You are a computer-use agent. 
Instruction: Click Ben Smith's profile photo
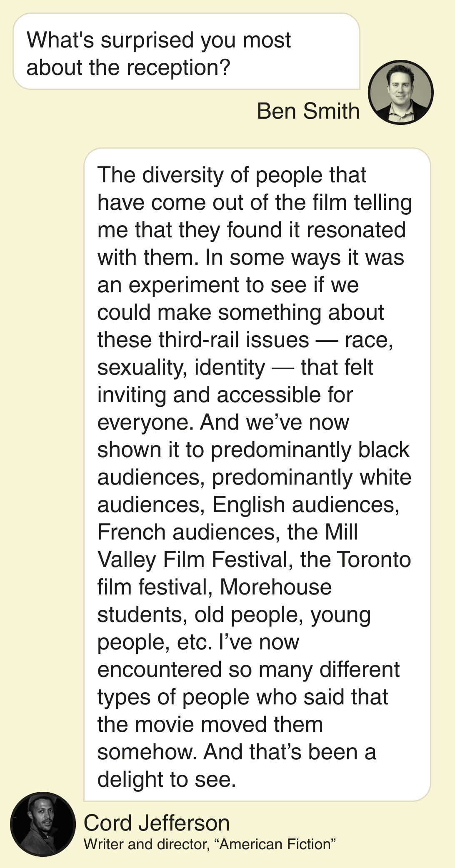pyautogui.click(x=401, y=92)
